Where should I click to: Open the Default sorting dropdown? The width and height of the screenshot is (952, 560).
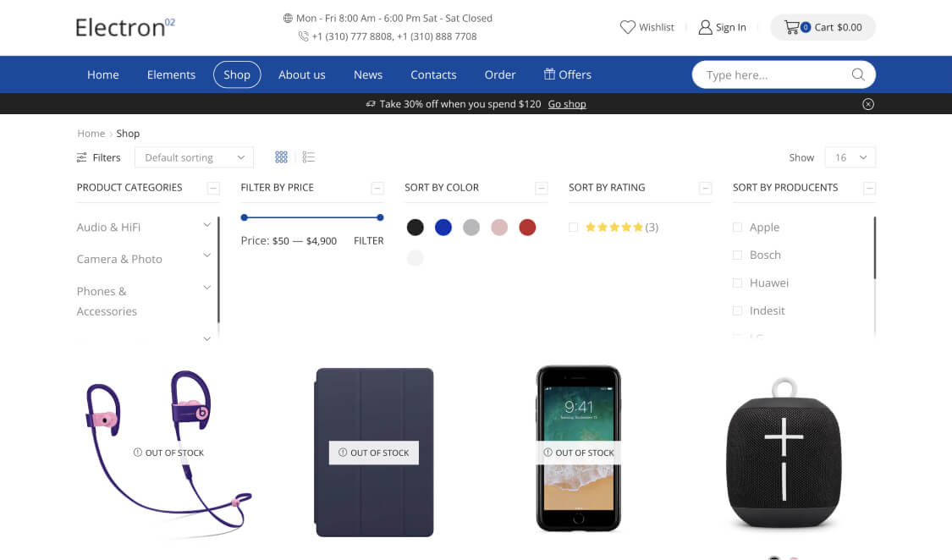(x=194, y=157)
